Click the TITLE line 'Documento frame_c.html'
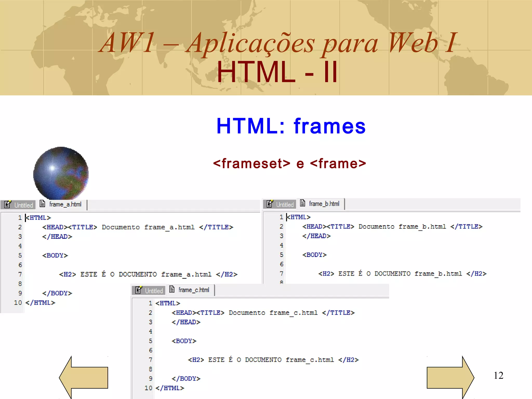Viewport: 532px width, 399px height. click(x=263, y=312)
